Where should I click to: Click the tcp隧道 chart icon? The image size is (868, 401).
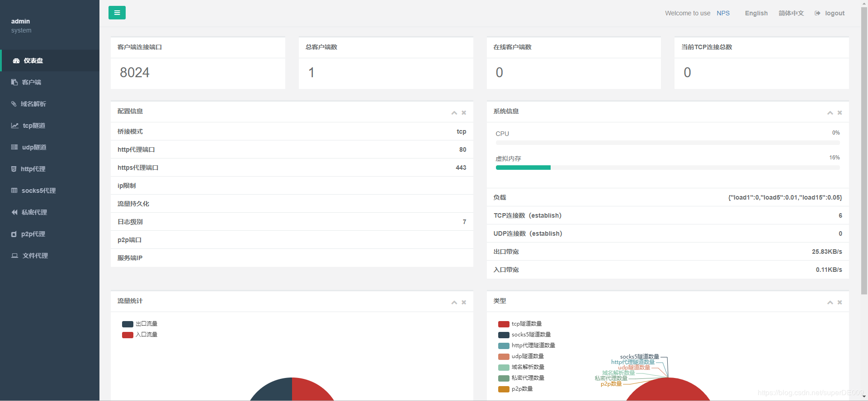point(15,126)
